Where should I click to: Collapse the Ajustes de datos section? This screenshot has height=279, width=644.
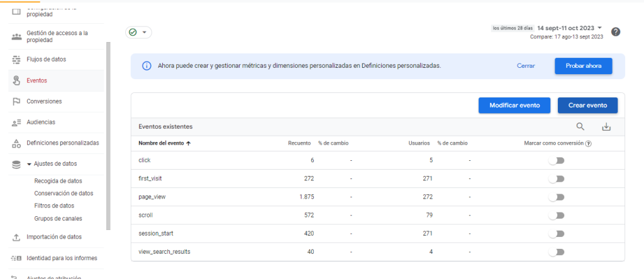click(30, 164)
